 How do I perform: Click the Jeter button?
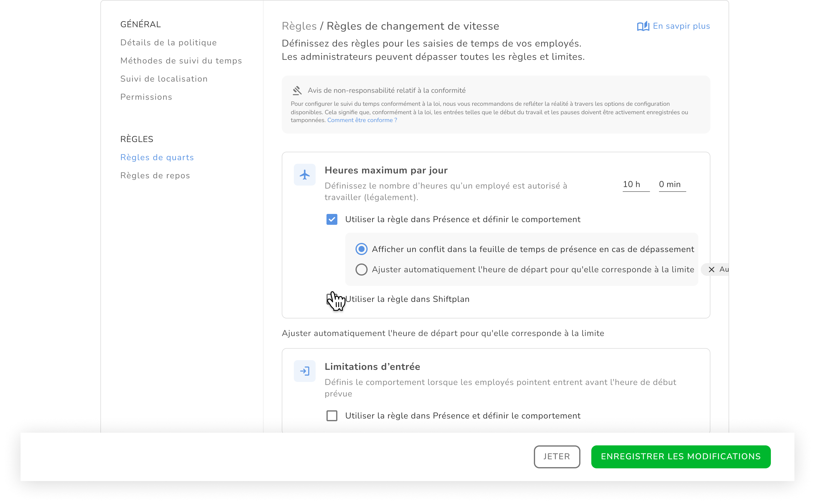557,456
